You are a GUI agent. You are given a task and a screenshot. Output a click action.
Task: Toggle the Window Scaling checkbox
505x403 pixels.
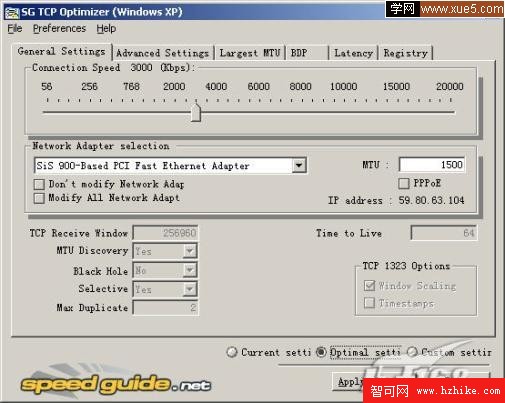click(x=369, y=286)
